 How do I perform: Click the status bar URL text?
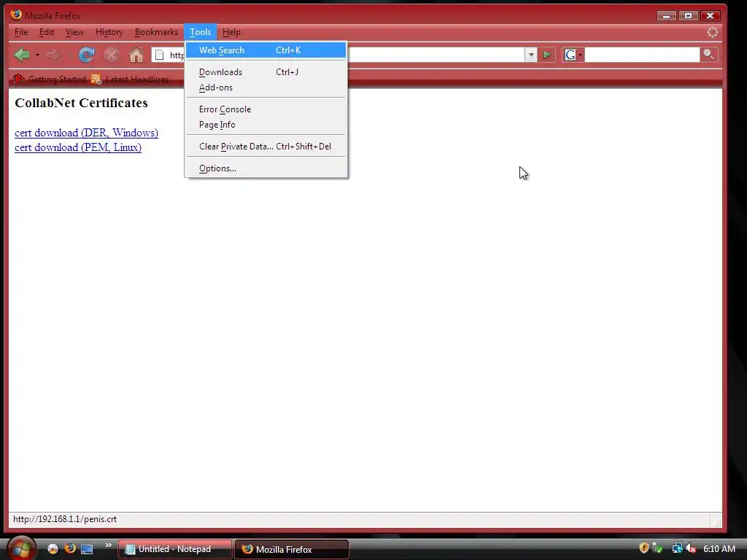(x=65, y=519)
